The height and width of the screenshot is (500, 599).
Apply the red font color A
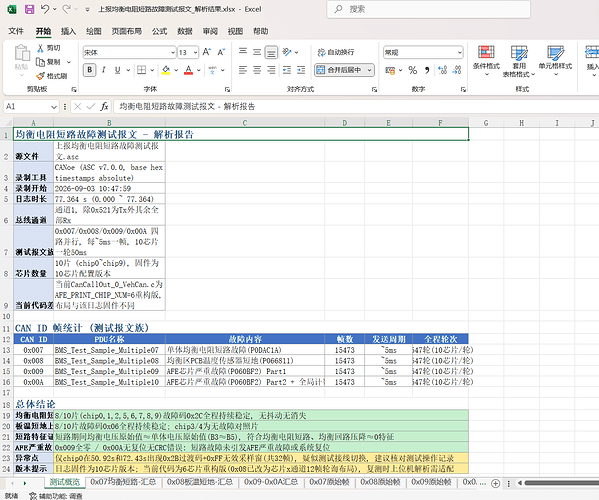[x=188, y=70]
